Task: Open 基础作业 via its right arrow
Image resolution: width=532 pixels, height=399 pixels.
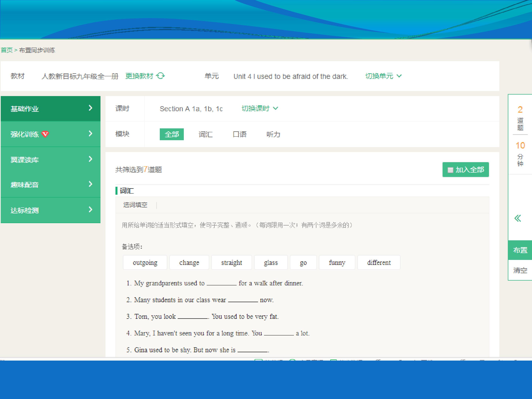Action: click(x=91, y=108)
